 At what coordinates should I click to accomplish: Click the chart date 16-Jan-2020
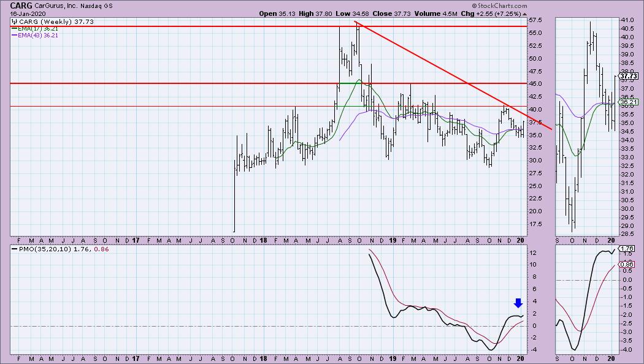pyautogui.click(x=28, y=13)
